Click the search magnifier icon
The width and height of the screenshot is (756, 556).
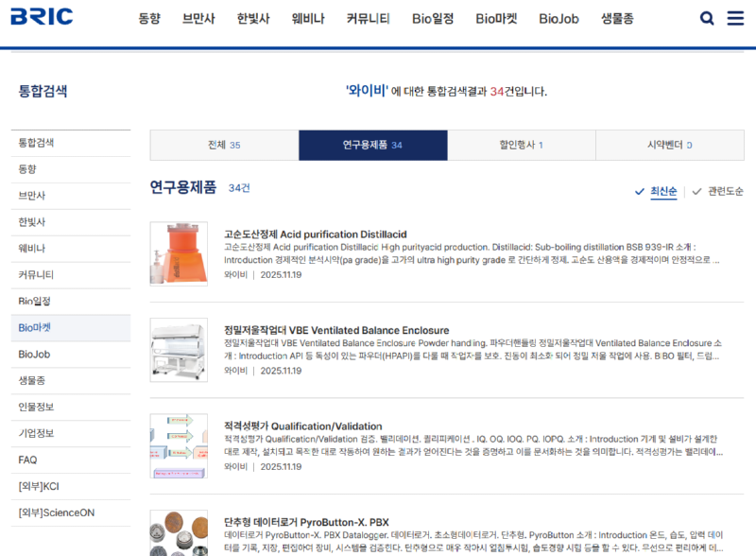(x=707, y=17)
